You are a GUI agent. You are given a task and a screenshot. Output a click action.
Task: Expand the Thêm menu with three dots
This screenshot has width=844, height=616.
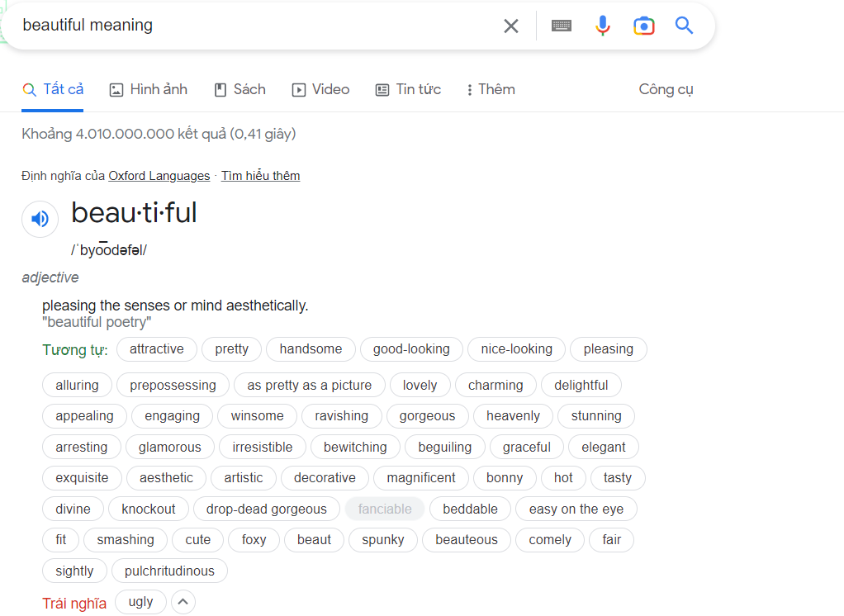pyautogui.click(x=491, y=89)
